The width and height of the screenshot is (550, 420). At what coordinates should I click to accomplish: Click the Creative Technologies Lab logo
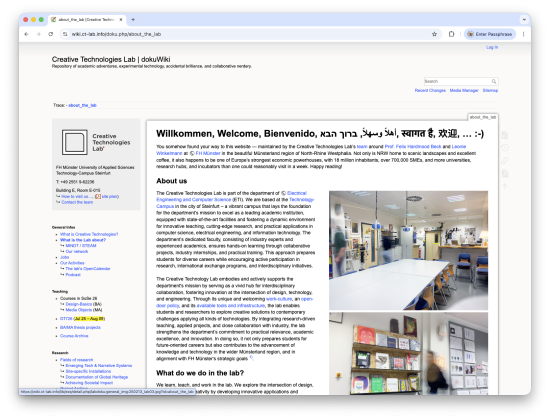tap(96, 142)
